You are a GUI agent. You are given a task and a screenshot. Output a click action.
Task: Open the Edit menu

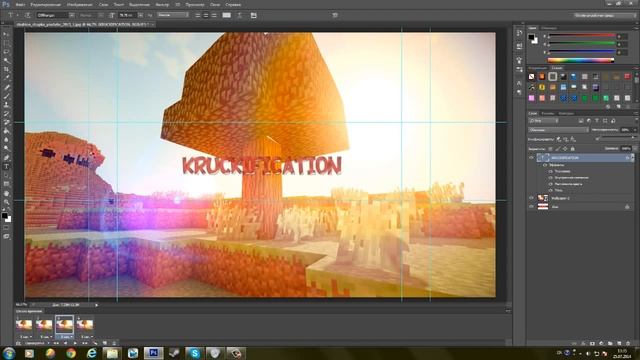pyautogui.click(x=45, y=4)
